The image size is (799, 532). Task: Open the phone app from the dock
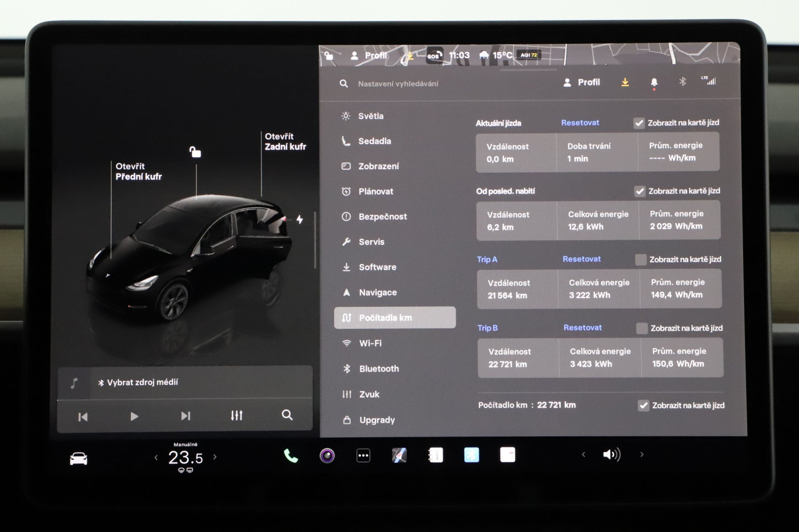(291, 455)
